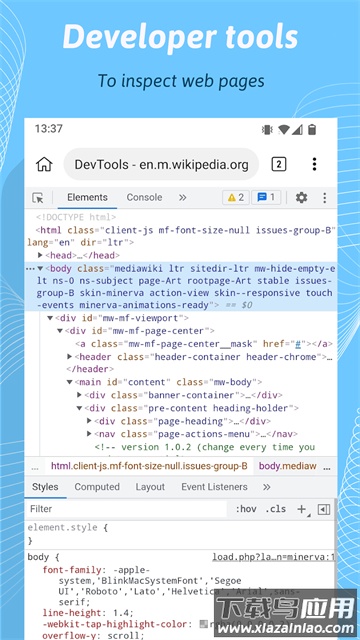Select the html class="client-js" element line
This screenshot has height=640, width=360.
tap(181, 236)
